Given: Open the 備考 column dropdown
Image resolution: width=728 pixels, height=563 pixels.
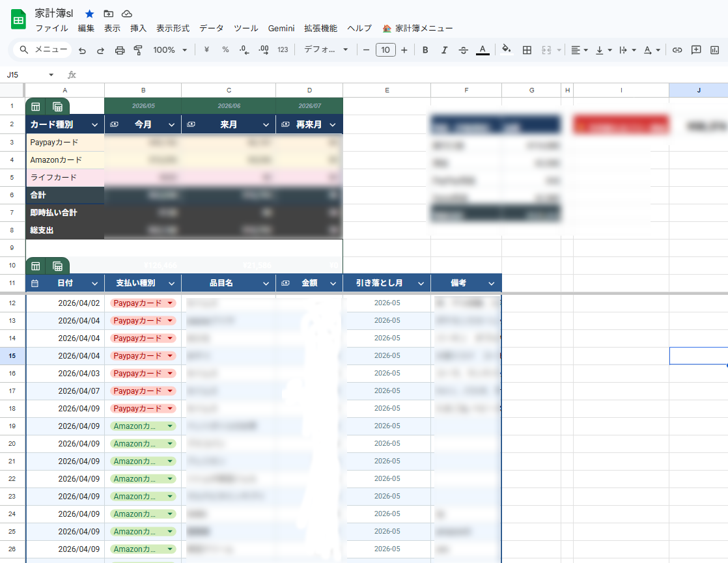Looking at the screenshot, I should point(491,283).
